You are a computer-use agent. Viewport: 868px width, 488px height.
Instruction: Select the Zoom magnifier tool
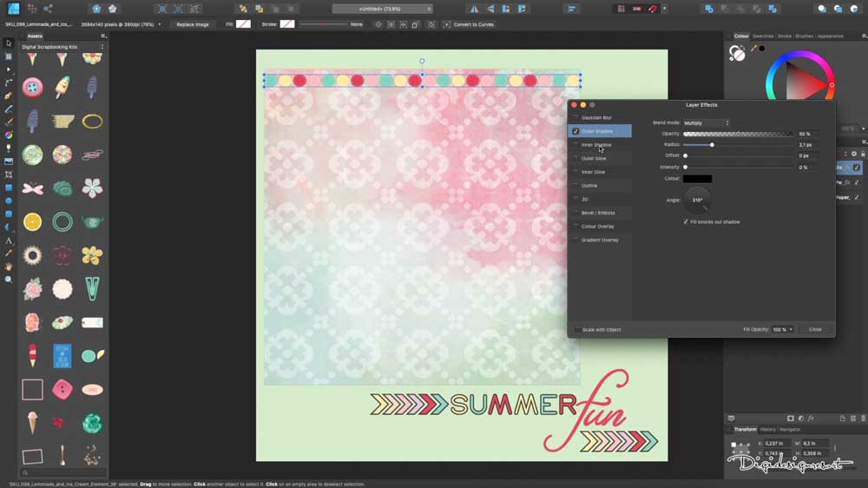(x=9, y=280)
